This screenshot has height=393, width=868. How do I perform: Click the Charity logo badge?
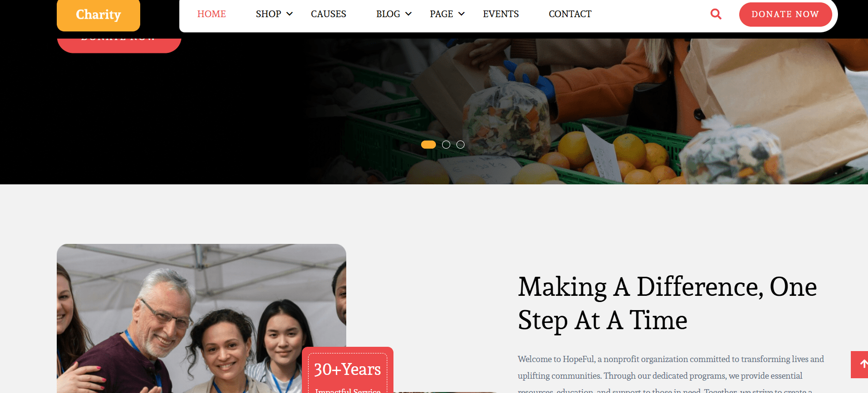tap(98, 15)
